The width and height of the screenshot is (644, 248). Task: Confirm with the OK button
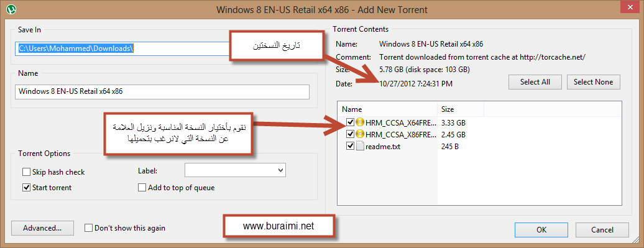[x=541, y=229]
